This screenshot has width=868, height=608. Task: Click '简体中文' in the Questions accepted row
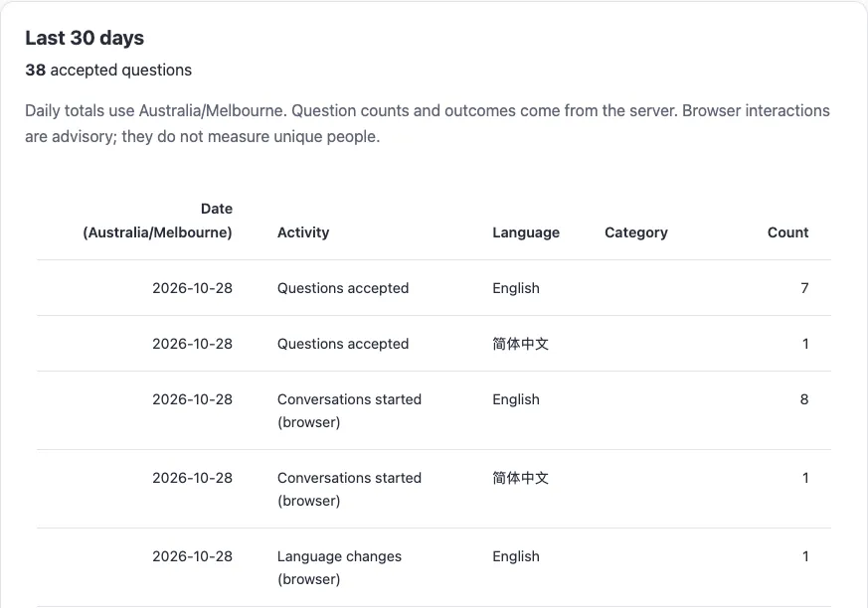(520, 344)
